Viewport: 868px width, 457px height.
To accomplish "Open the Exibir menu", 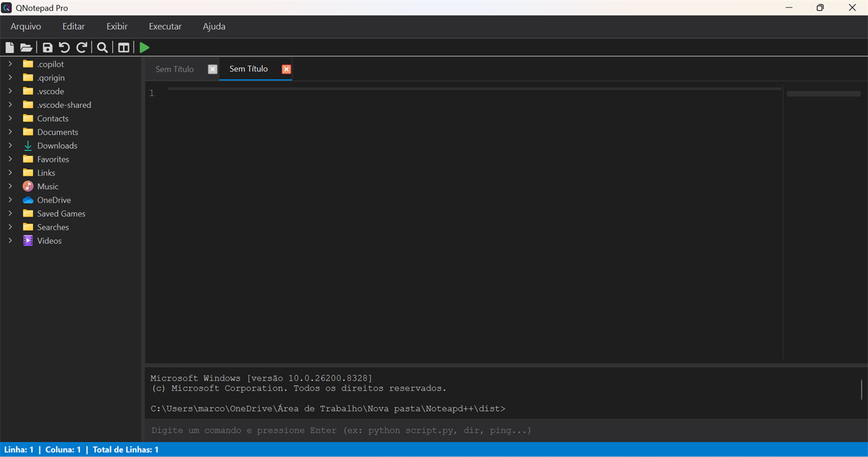I will click(117, 27).
